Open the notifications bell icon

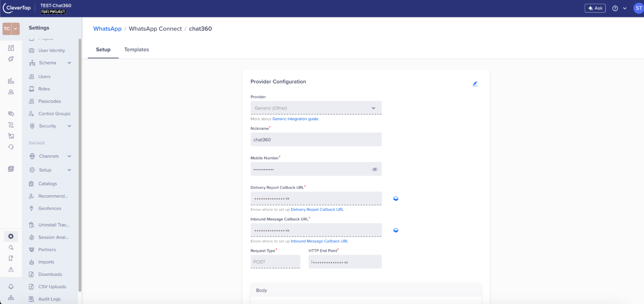11,286
